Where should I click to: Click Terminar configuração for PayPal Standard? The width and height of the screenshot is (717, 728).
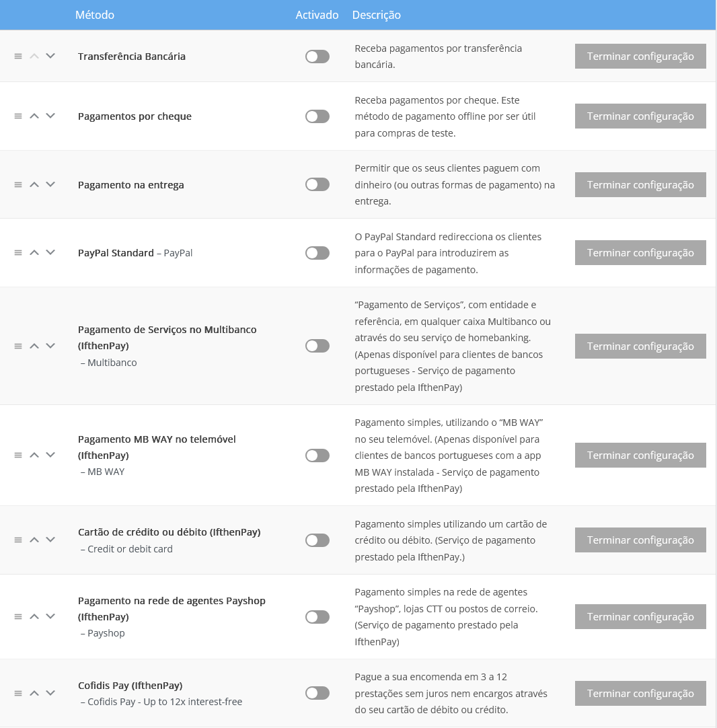coord(640,252)
